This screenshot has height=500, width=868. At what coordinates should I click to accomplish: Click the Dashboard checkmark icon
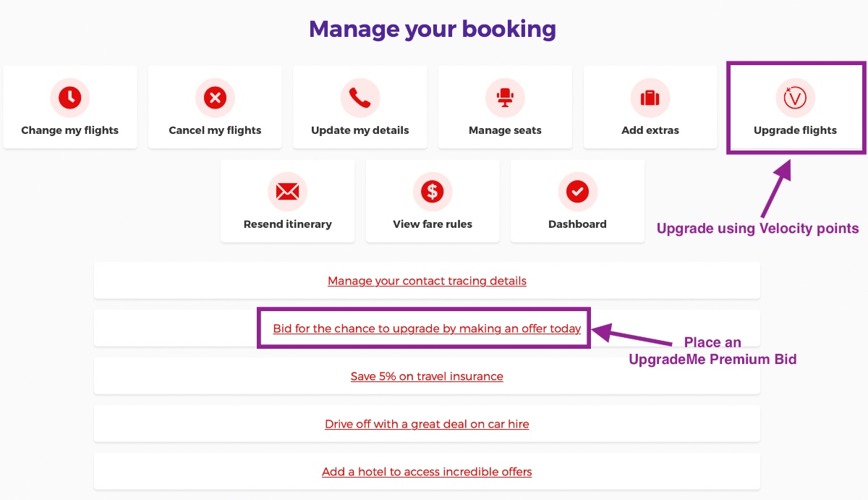click(576, 192)
